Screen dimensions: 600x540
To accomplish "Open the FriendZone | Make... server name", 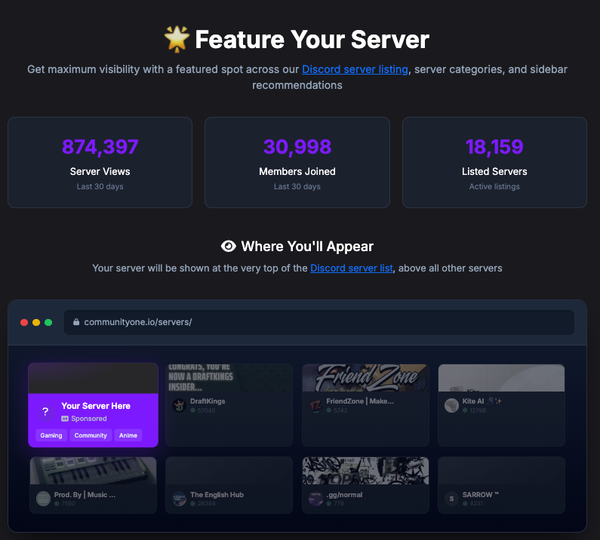I will [360, 401].
